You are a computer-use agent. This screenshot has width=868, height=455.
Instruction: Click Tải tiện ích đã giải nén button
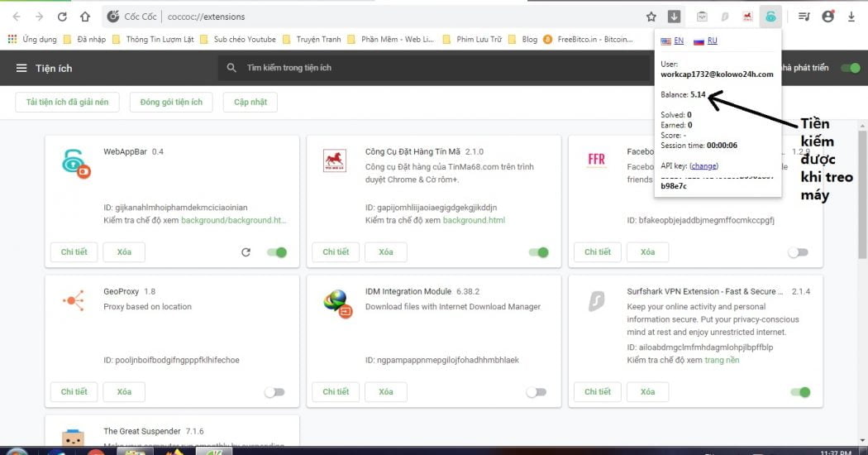pos(68,102)
